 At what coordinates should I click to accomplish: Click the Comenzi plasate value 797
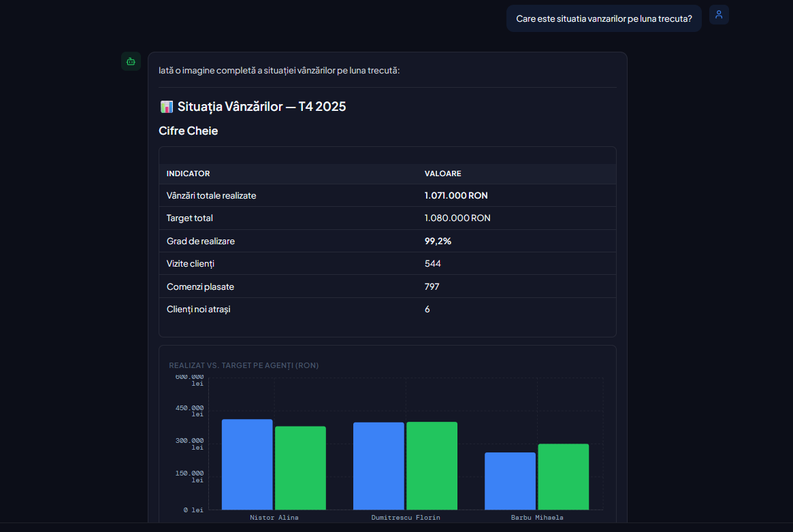coord(432,286)
